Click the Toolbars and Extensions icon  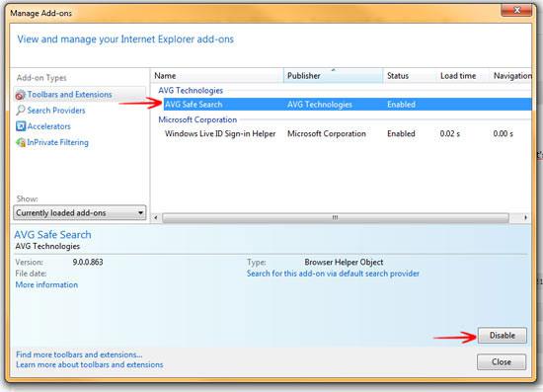pos(21,95)
